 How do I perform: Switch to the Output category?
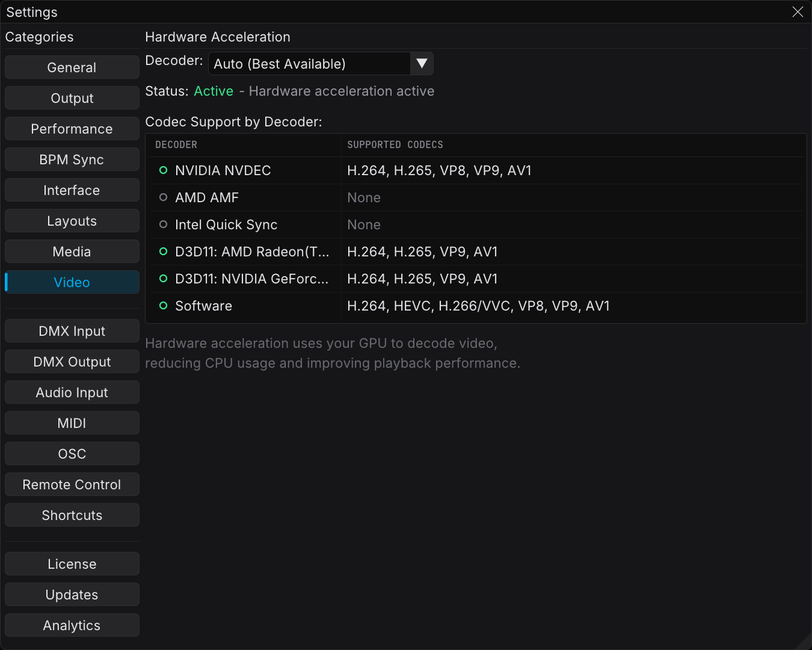click(x=72, y=98)
